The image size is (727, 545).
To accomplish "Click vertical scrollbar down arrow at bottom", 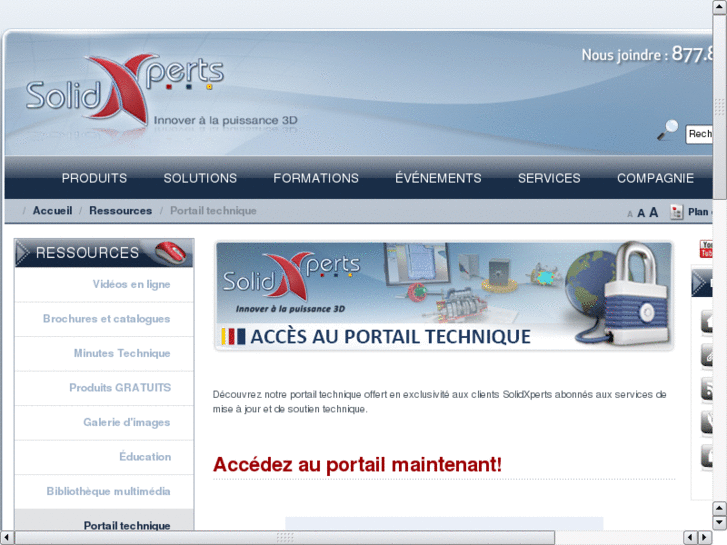I will (719, 523).
